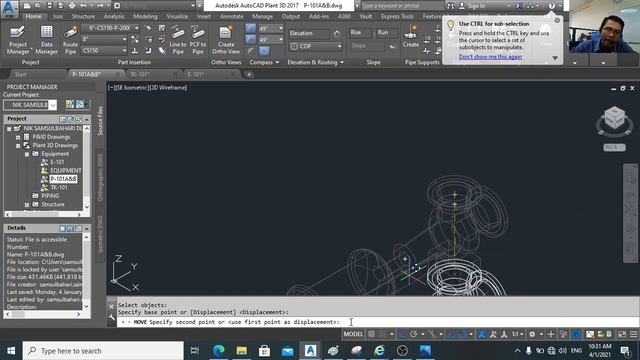
Task: Click the help question mark icon
Action: [551, 6]
